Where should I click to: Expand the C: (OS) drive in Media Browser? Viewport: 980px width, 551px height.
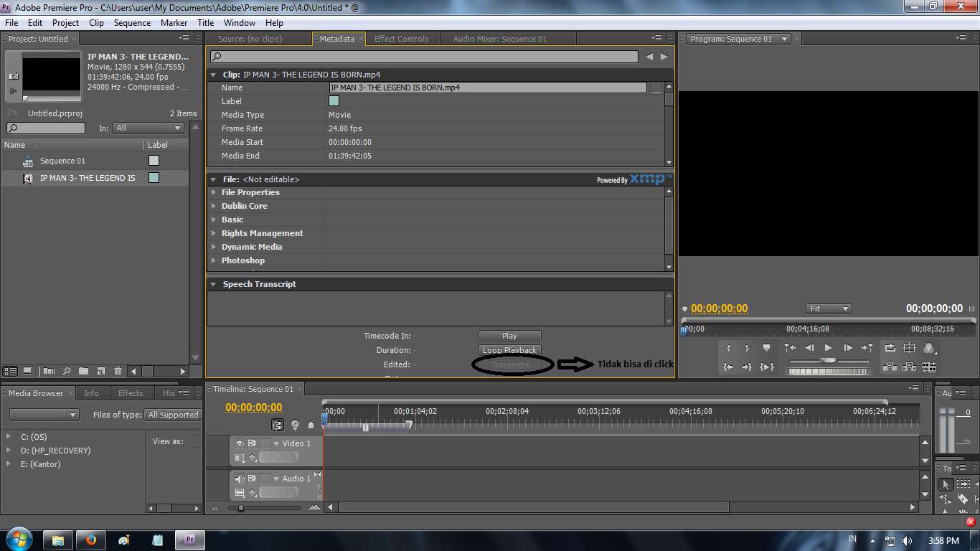point(9,437)
